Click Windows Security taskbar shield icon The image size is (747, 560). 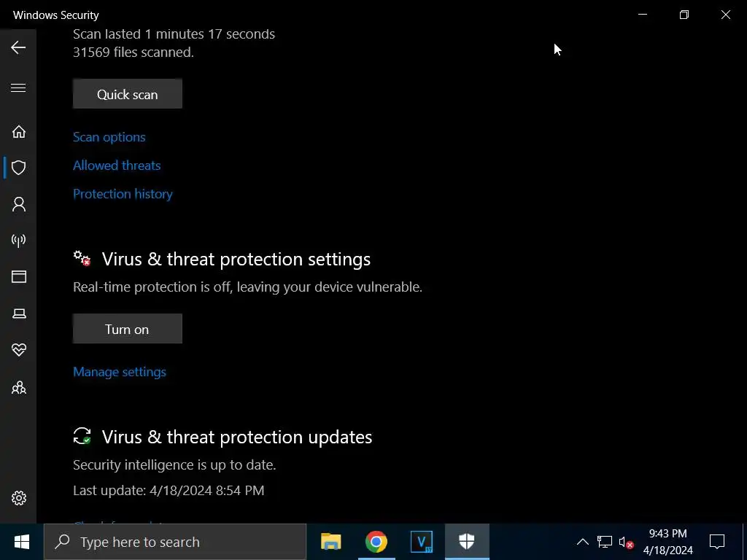(x=467, y=542)
